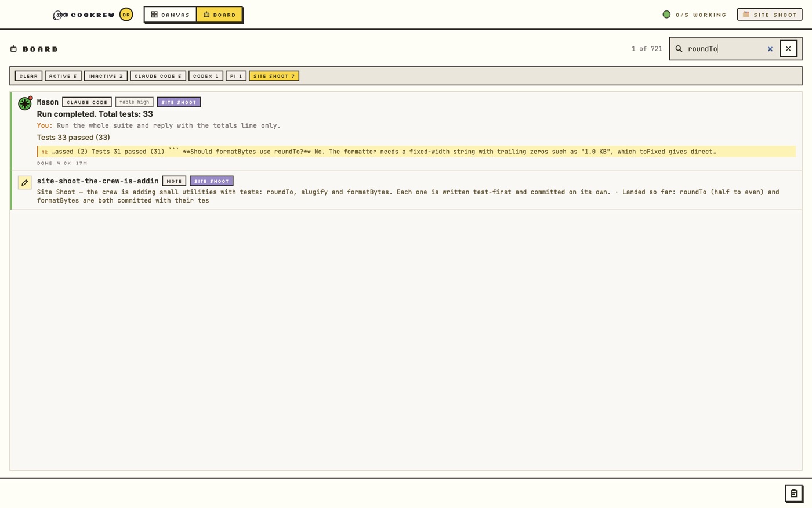Click Site Shoot tag on note row
Image resolution: width=812 pixels, height=508 pixels.
(x=212, y=181)
